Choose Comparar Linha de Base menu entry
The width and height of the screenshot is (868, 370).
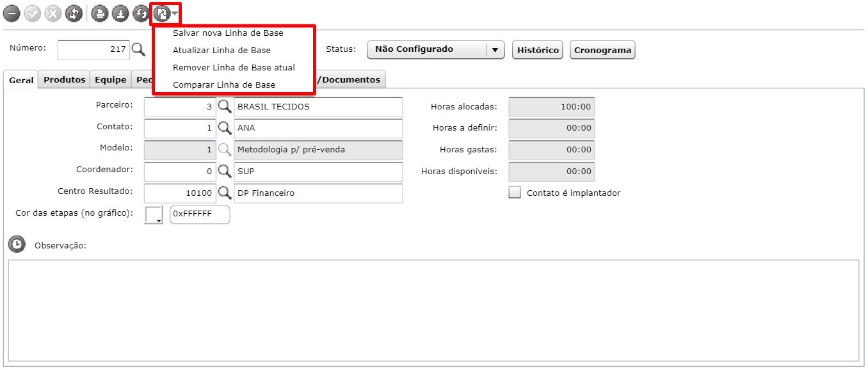point(224,84)
